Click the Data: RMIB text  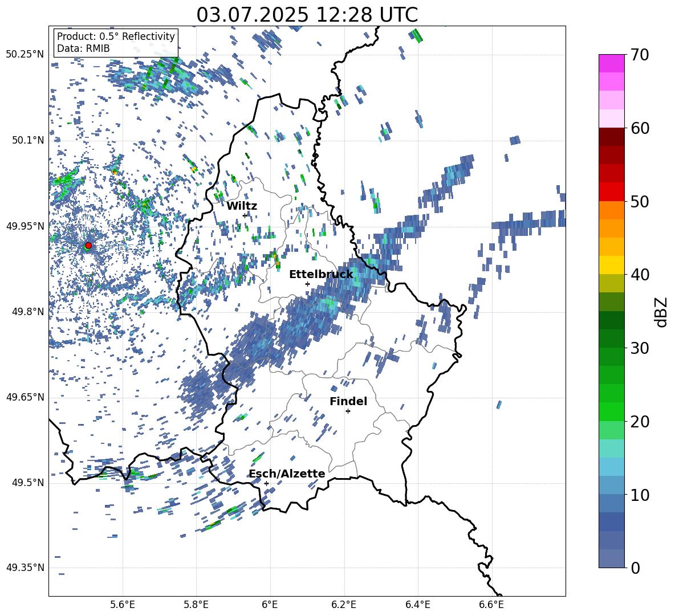click(83, 48)
